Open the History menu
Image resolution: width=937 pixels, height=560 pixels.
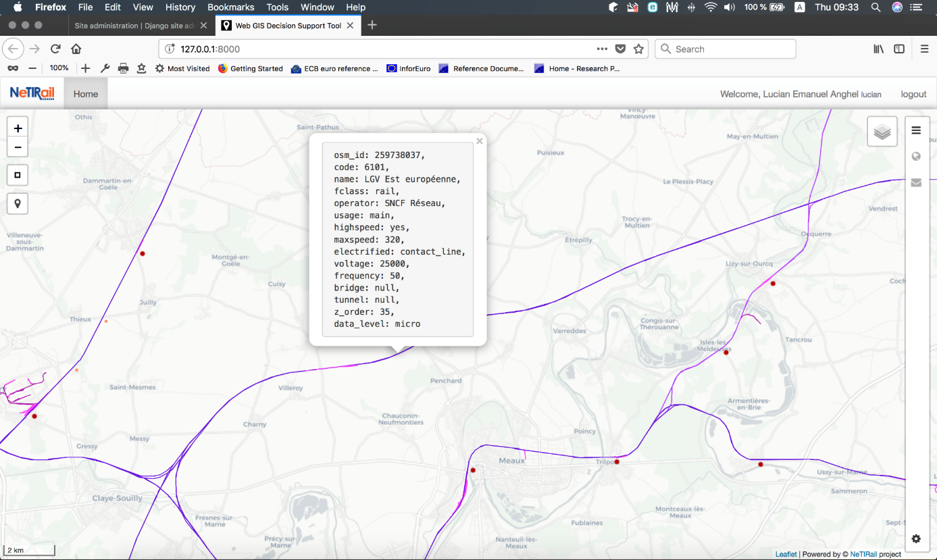pyautogui.click(x=180, y=7)
